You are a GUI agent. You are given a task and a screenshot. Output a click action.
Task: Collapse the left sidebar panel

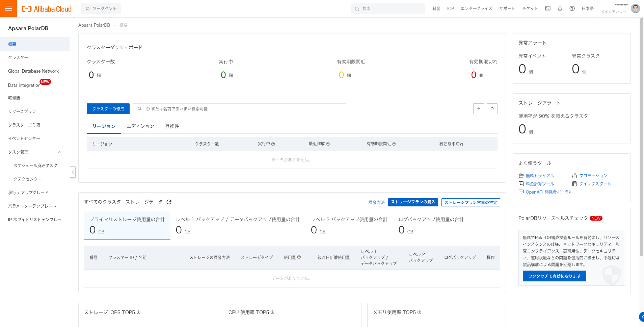[73, 172]
